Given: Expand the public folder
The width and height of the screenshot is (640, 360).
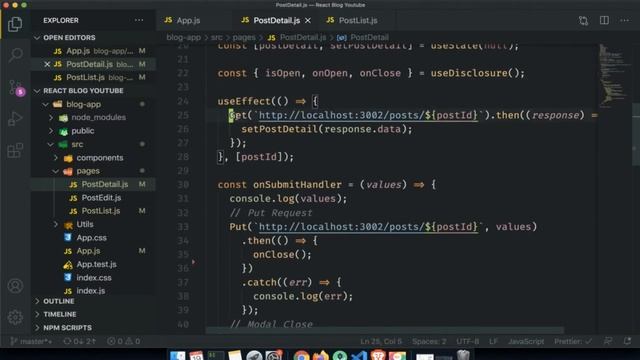Looking at the screenshot, I should (x=51, y=131).
